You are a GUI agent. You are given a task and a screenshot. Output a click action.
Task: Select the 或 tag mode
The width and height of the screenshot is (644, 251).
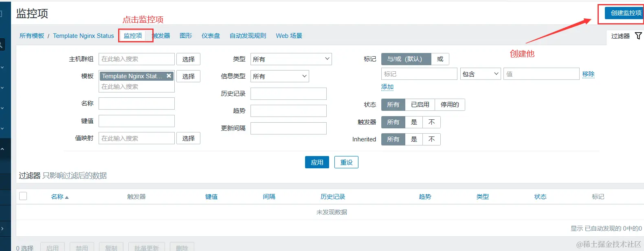pyautogui.click(x=440, y=59)
